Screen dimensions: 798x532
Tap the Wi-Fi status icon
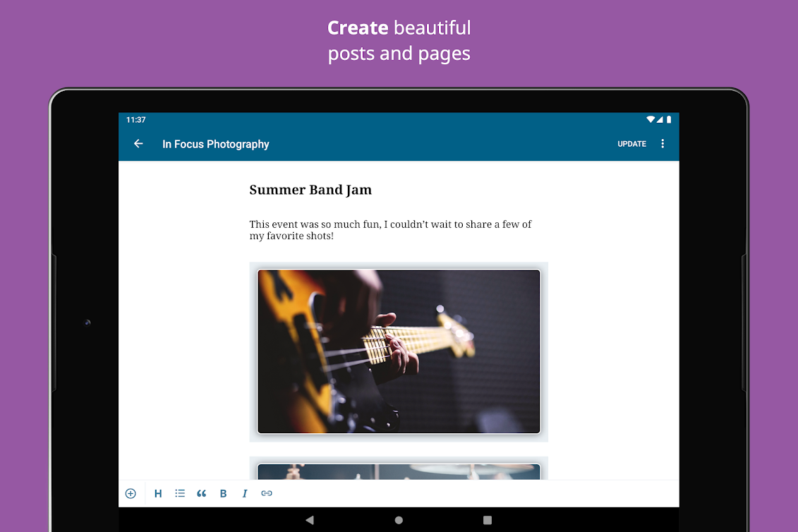pyautogui.click(x=651, y=120)
